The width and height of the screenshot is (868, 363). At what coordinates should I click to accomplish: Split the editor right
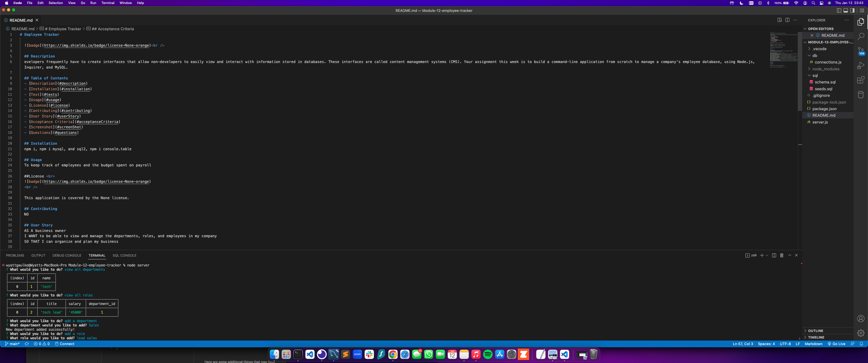pyautogui.click(x=787, y=20)
